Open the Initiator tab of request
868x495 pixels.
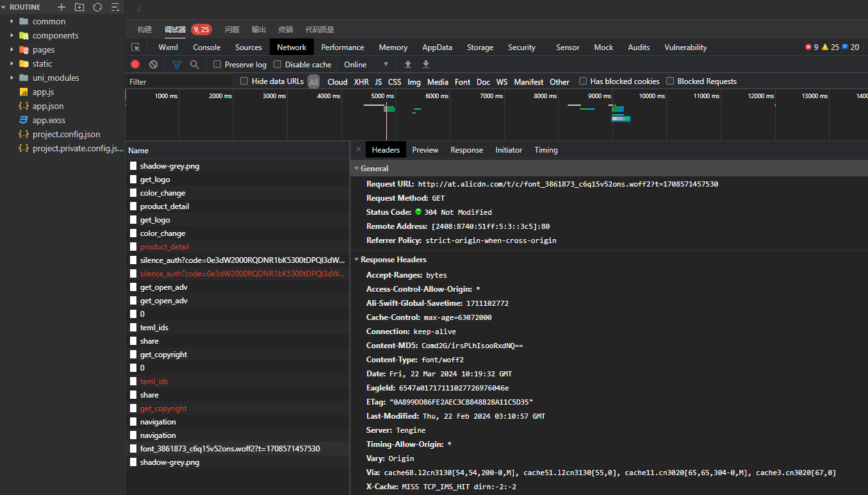pos(509,149)
